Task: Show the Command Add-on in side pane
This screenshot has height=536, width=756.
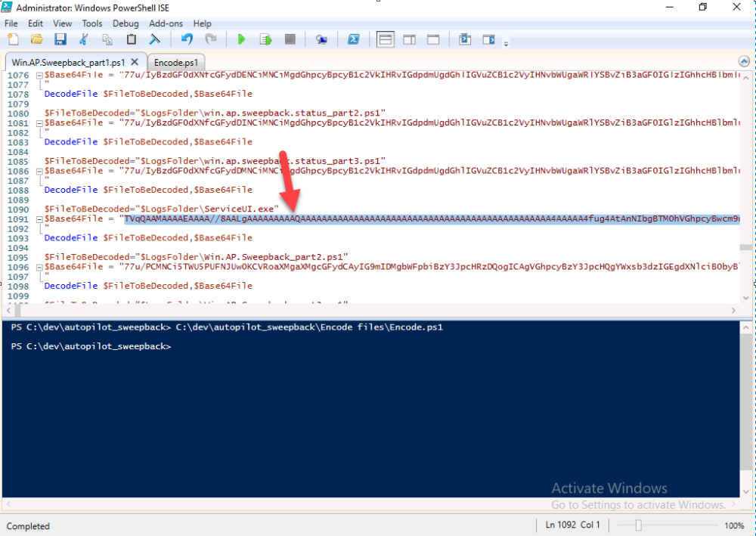Action: (489, 39)
